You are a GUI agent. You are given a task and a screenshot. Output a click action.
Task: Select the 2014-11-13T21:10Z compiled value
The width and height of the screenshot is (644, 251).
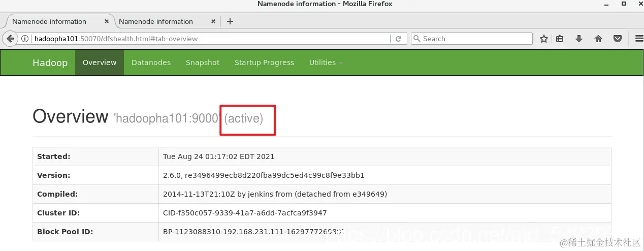[x=275, y=194]
